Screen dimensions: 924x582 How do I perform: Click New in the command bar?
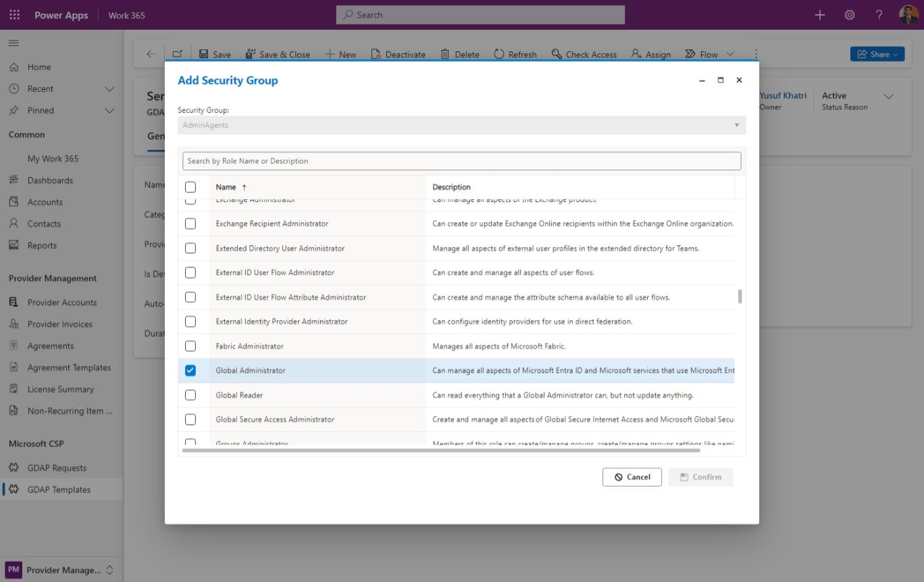[340, 54]
